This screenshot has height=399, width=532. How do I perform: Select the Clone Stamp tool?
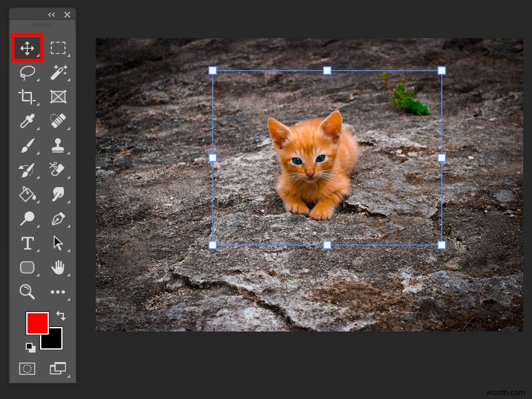click(x=58, y=144)
